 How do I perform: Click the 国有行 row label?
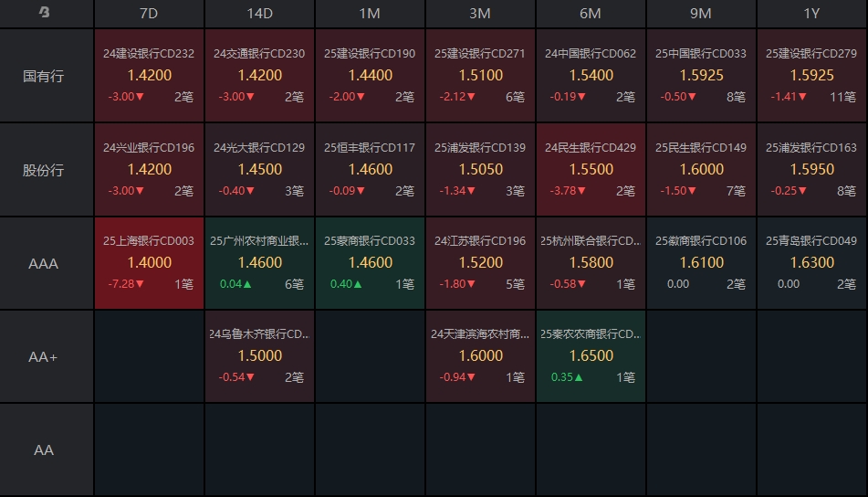pyautogui.click(x=47, y=75)
